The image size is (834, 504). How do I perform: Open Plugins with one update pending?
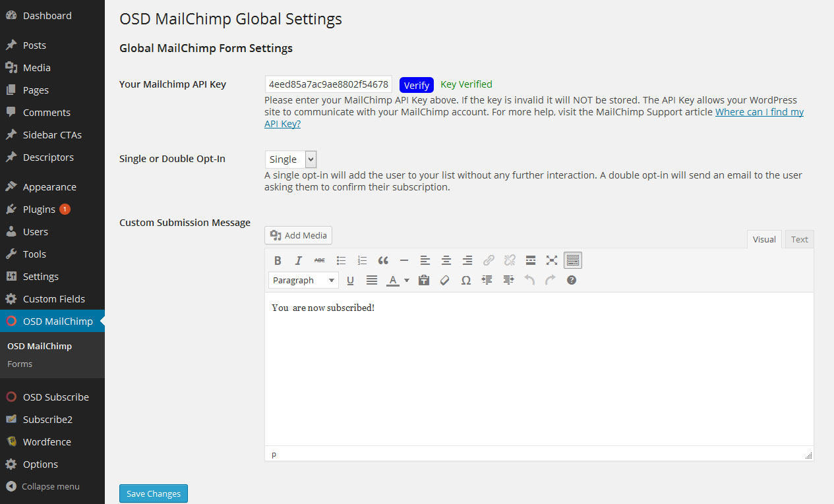pyautogui.click(x=52, y=210)
